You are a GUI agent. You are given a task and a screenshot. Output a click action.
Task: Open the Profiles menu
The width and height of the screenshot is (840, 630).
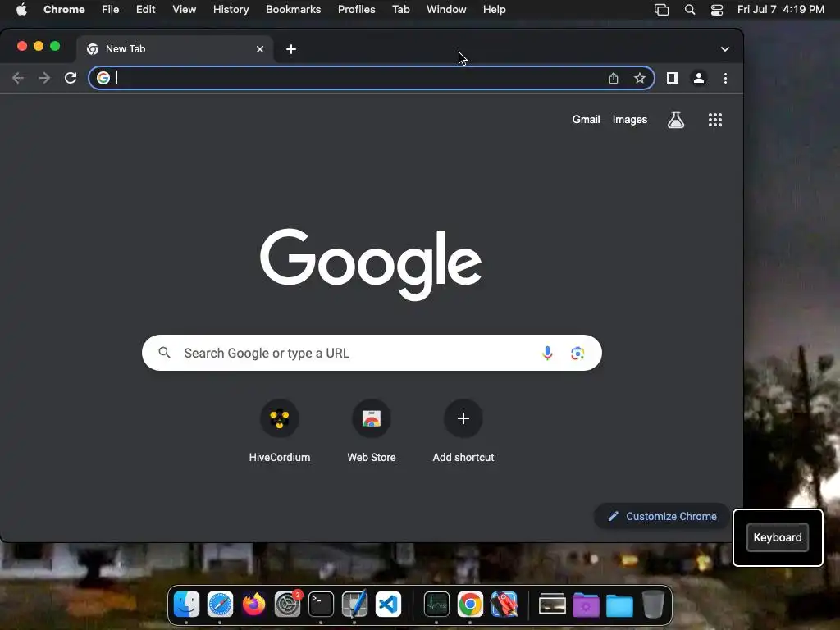pos(356,10)
